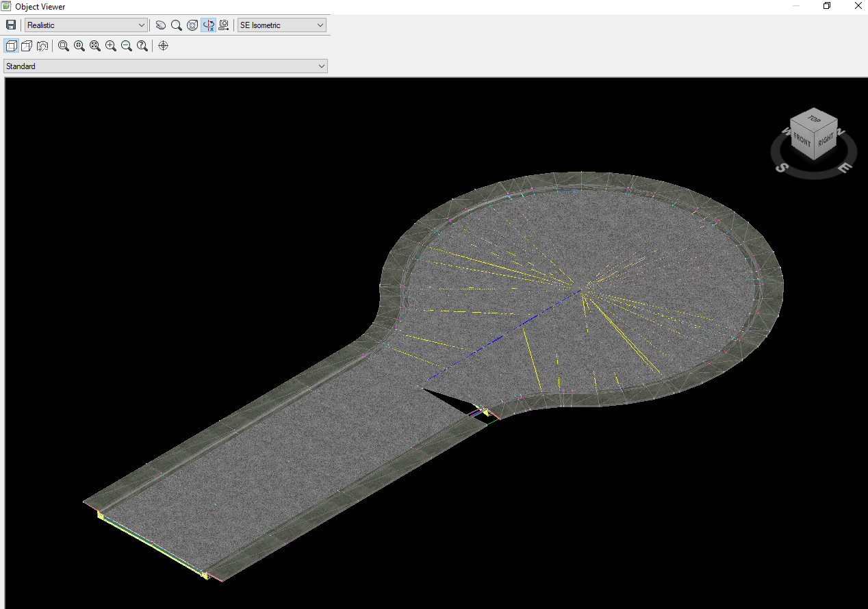
Task: Click the zoom help question-mark icon
Action: (x=142, y=46)
